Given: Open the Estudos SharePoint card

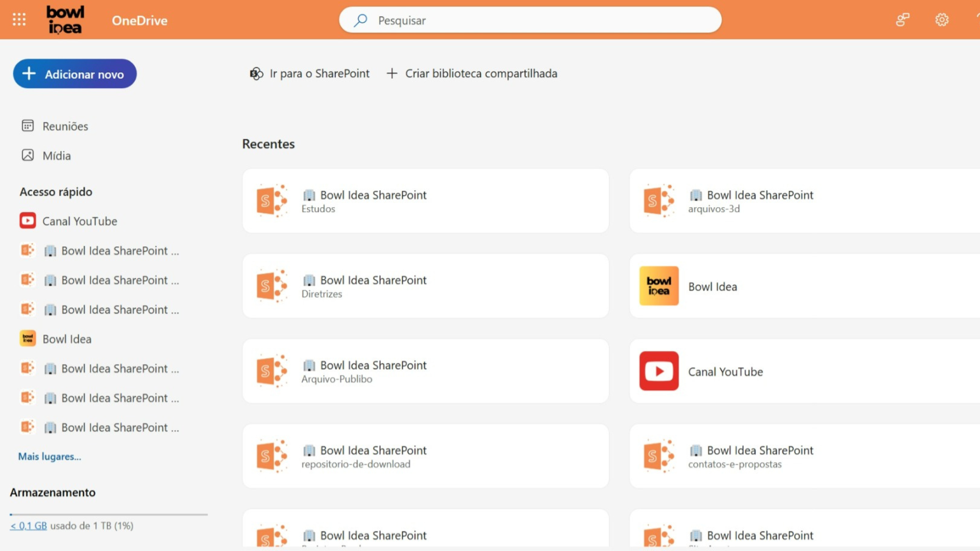Looking at the screenshot, I should click(x=426, y=201).
